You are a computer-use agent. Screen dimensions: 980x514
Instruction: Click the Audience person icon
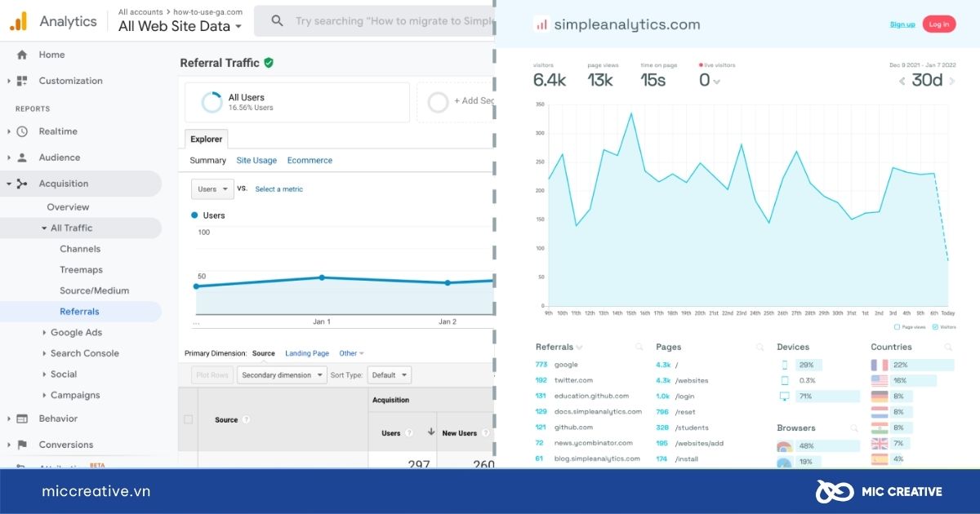point(22,157)
